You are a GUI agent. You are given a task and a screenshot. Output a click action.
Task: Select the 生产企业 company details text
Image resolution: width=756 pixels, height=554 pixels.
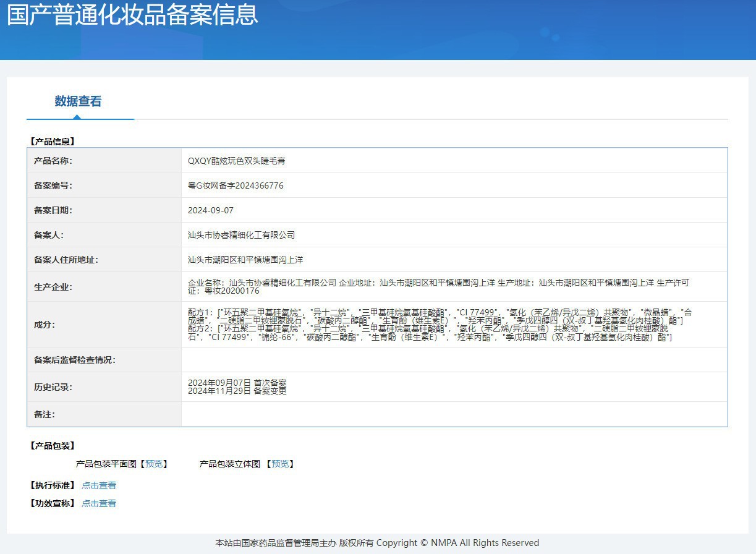(438, 287)
